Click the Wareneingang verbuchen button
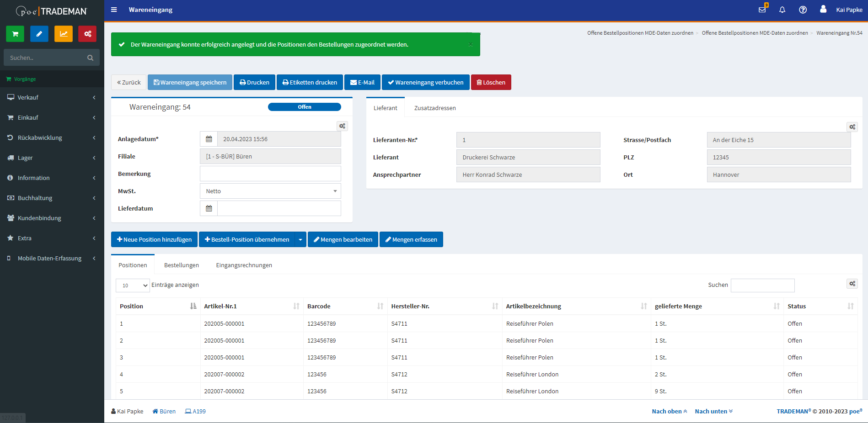The width and height of the screenshot is (868, 423). coord(425,82)
